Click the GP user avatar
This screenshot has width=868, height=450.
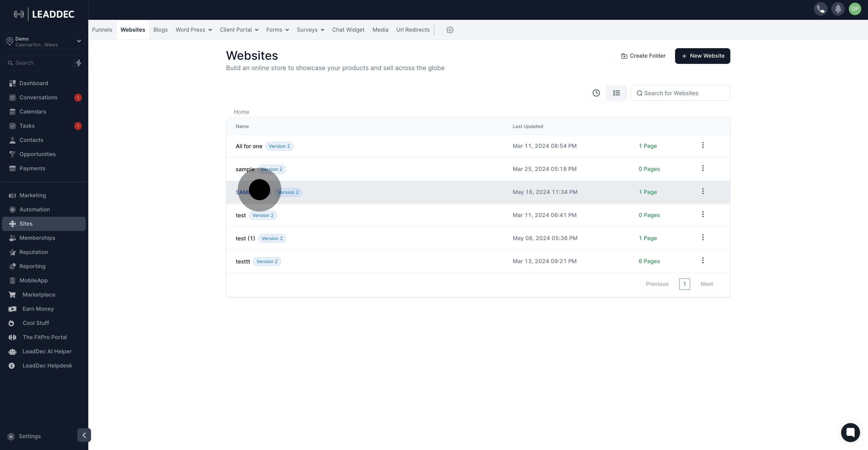point(855,9)
